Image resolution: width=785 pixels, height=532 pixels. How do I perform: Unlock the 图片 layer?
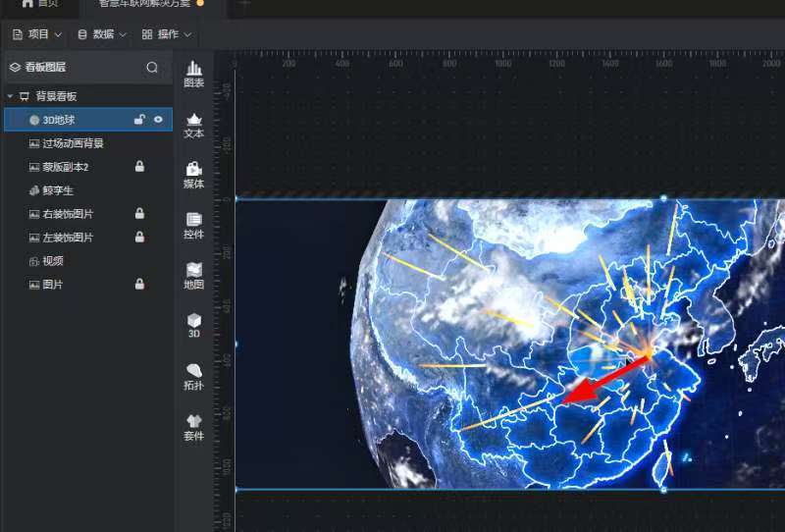coord(139,284)
